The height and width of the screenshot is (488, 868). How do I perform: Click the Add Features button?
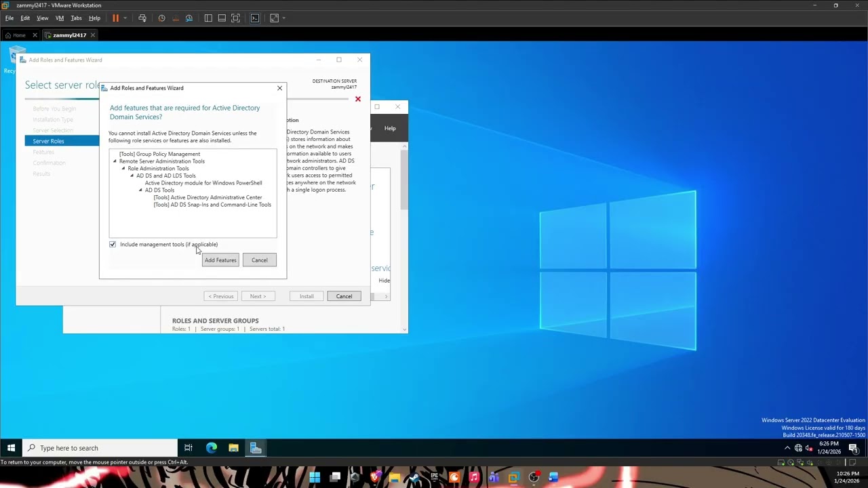pyautogui.click(x=220, y=260)
